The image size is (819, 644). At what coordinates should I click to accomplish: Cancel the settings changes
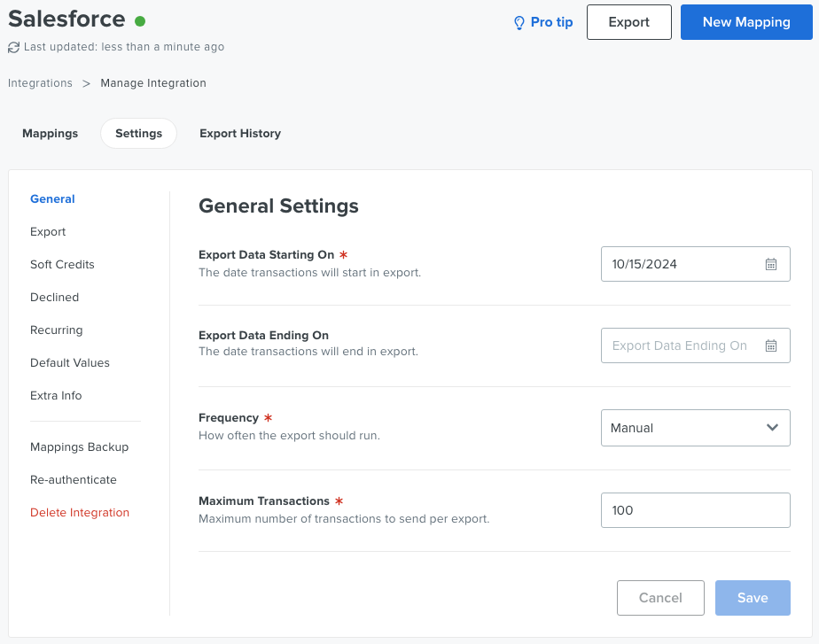point(660,598)
